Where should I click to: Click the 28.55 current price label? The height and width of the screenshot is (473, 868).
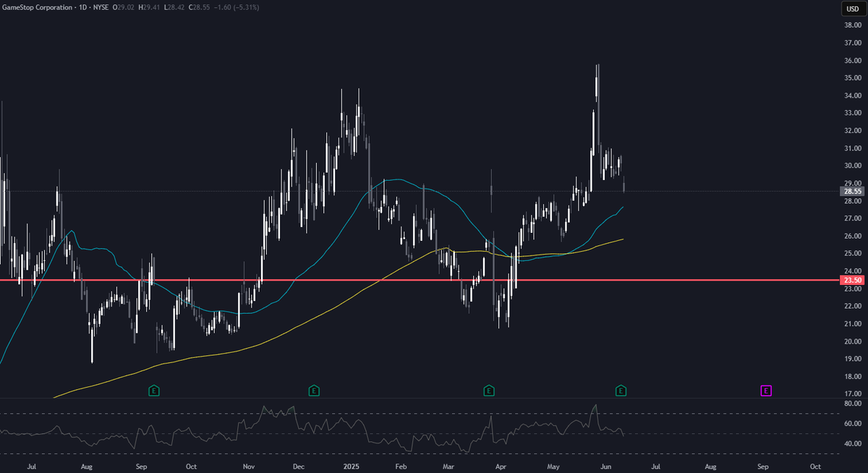[851, 191]
